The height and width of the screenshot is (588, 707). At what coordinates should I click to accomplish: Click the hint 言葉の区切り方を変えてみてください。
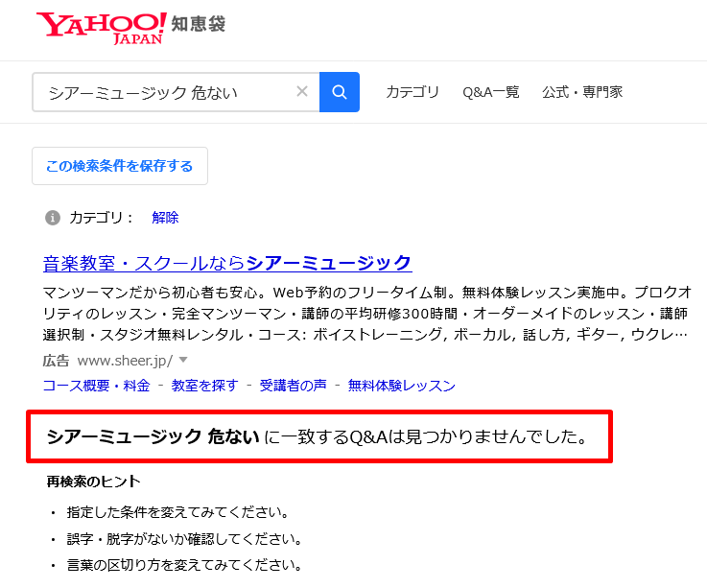coord(184,565)
